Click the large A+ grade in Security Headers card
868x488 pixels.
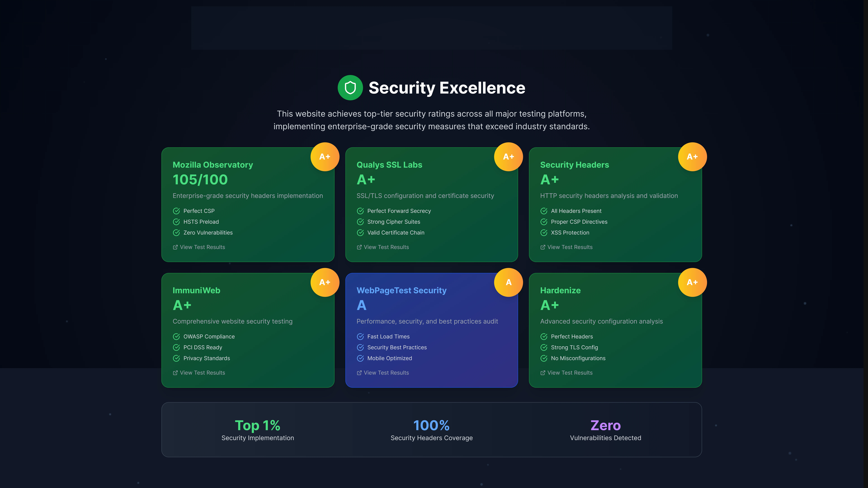[x=550, y=179]
